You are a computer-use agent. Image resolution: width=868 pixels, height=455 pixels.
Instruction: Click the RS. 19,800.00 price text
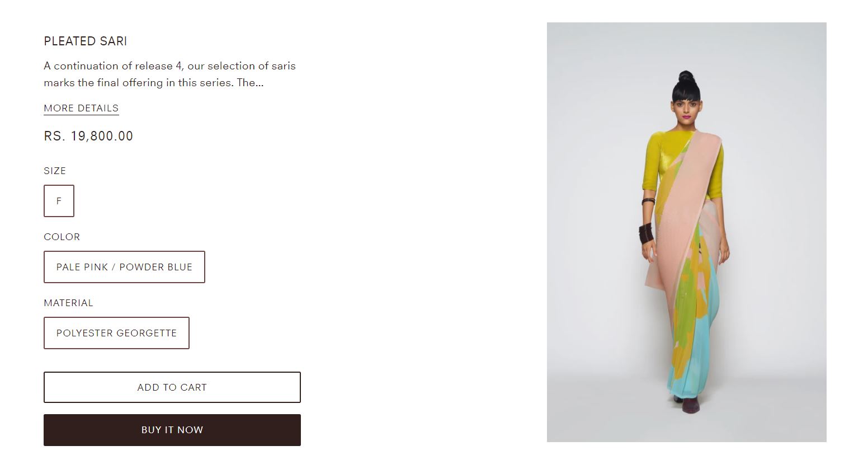(x=88, y=136)
